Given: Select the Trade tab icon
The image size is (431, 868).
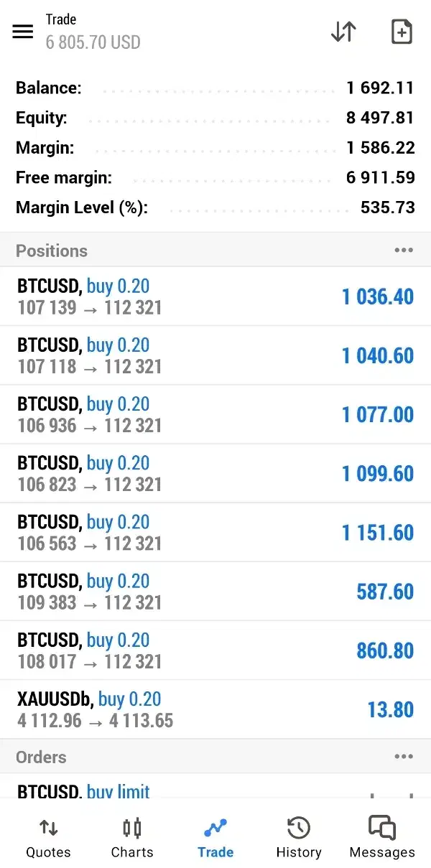Looking at the screenshot, I should [x=215, y=829].
